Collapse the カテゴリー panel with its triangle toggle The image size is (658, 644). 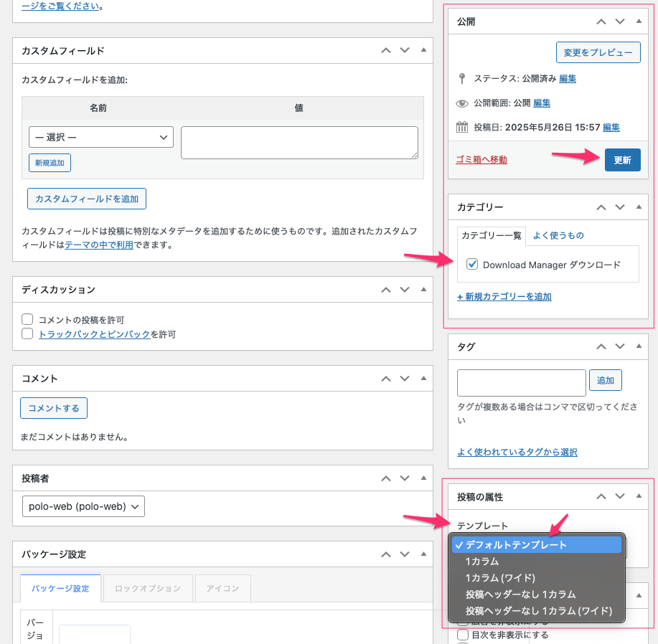pyautogui.click(x=639, y=207)
